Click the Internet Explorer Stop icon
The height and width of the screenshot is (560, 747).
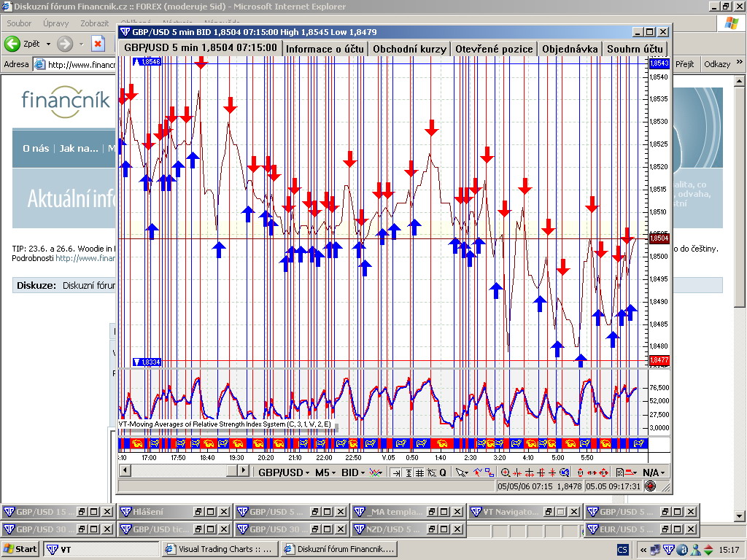pyautogui.click(x=98, y=44)
